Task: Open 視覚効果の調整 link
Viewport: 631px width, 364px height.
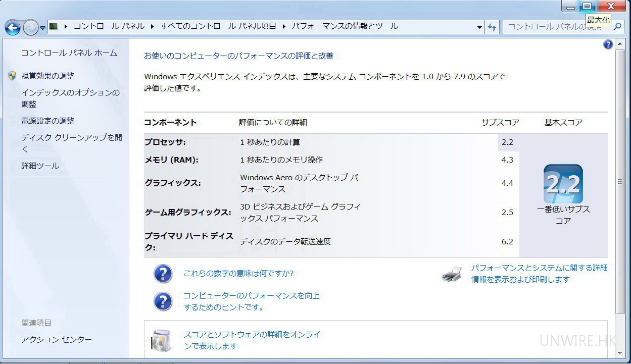Action: [47, 76]
